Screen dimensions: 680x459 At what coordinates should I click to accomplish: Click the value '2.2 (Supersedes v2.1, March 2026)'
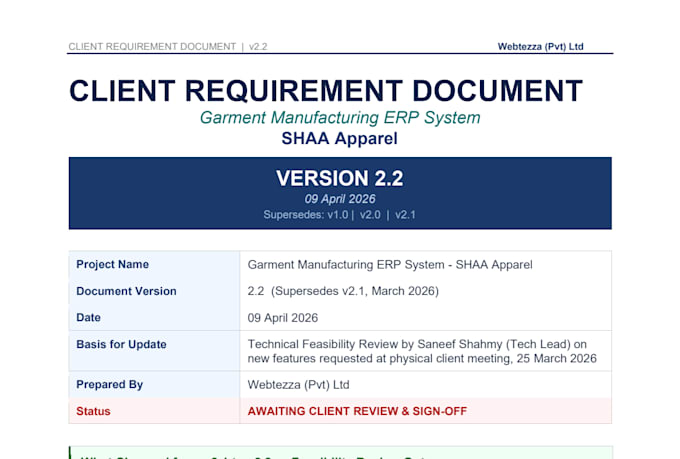tap(343, 291)
